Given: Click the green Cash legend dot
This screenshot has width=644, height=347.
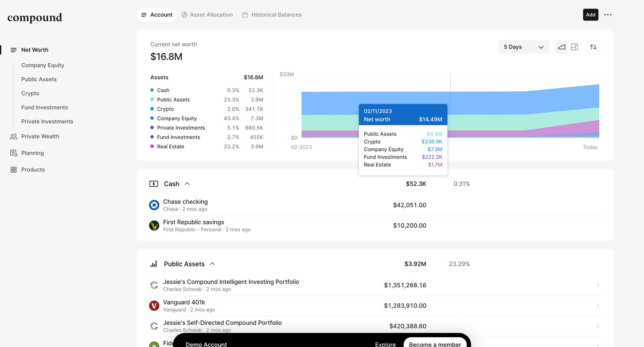Looking at the screenshot, I should pos(152,90).
